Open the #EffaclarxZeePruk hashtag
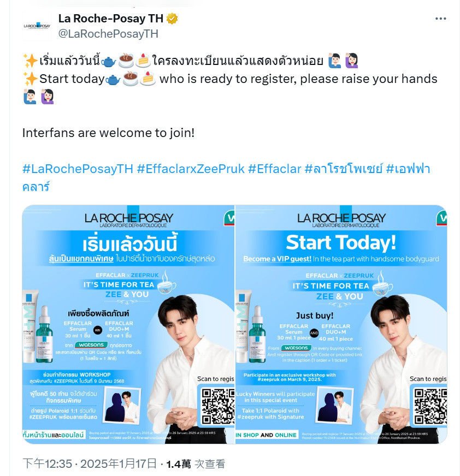The width and height of the screenshot is (460, 476). [x=191, y=169]
